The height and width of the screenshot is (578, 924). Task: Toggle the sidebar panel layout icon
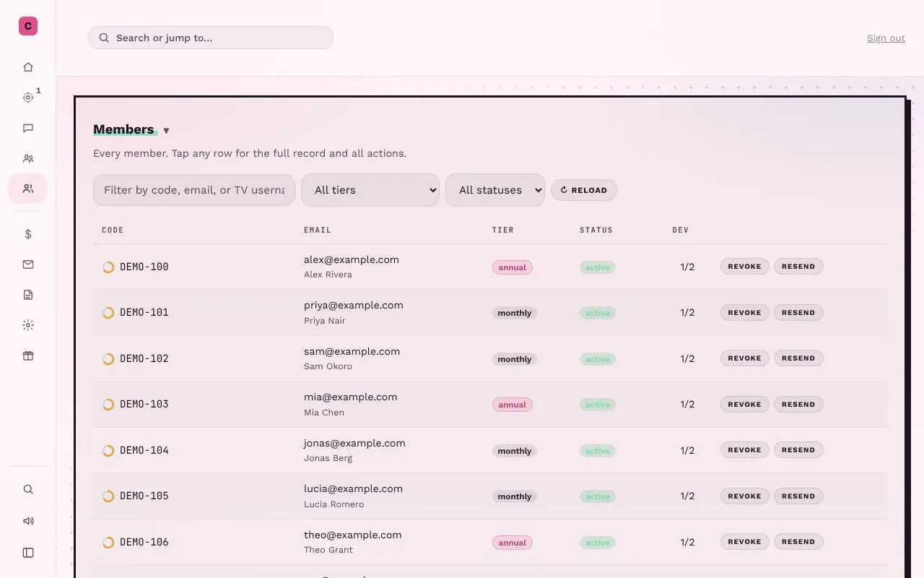28,553
